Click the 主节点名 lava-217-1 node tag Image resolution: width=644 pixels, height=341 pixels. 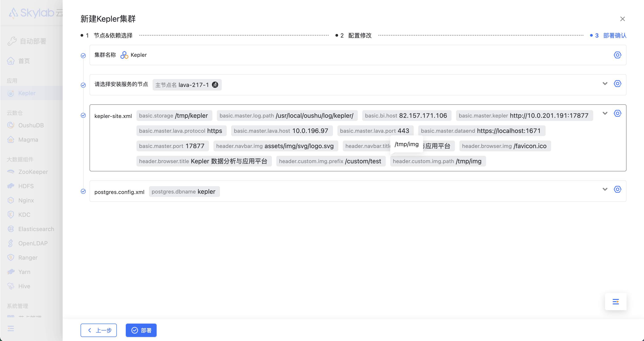[x=187, y=85]
